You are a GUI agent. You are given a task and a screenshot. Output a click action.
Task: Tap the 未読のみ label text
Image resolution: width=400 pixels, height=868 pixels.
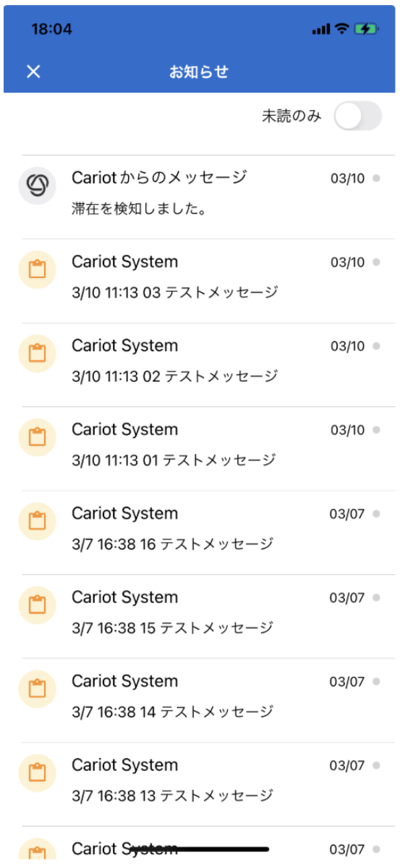(x=292, y=117)
